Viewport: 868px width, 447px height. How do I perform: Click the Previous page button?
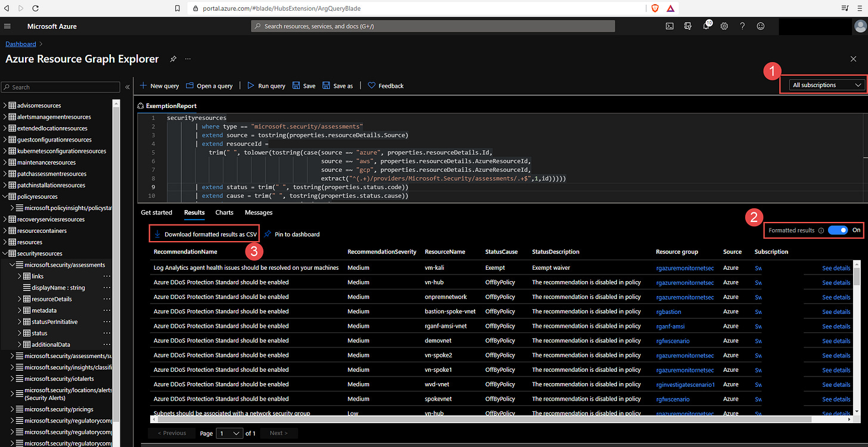coord(170,433)
